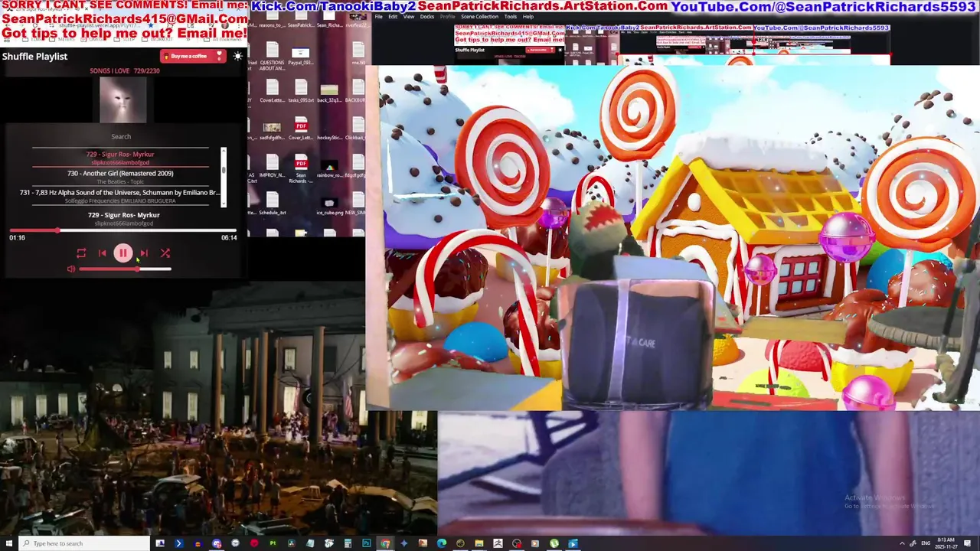Click the SONGS I LOVE 729/2230 label
This screenshot has width=980, height=551.
[125, 71]
